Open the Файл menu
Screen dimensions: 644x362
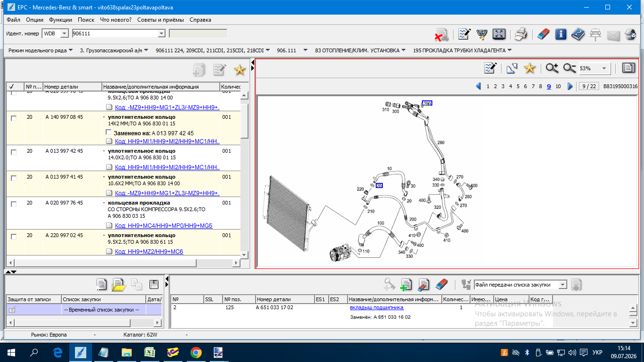[14, 20]
